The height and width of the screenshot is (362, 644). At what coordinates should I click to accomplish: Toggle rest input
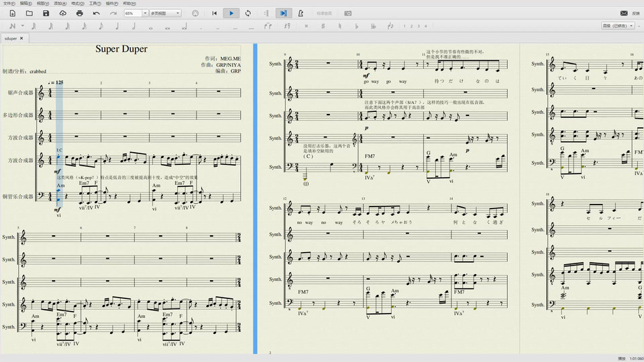coord(287,26)
